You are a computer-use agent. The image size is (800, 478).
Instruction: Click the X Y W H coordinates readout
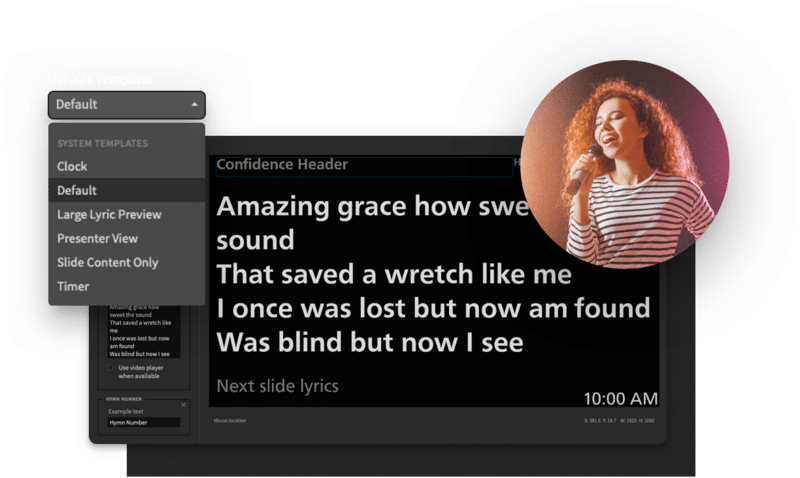[619, 421]
